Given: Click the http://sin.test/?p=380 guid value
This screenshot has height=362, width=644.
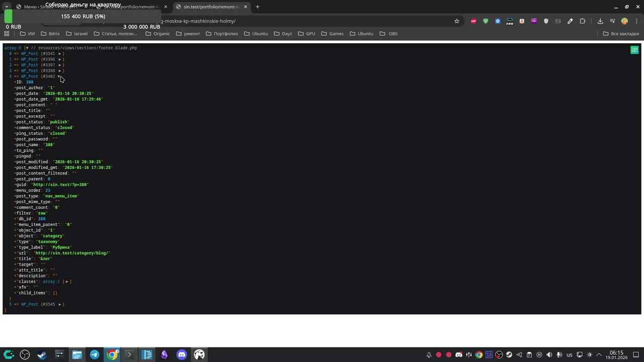Looking at the screenshot, I should 60,185.
